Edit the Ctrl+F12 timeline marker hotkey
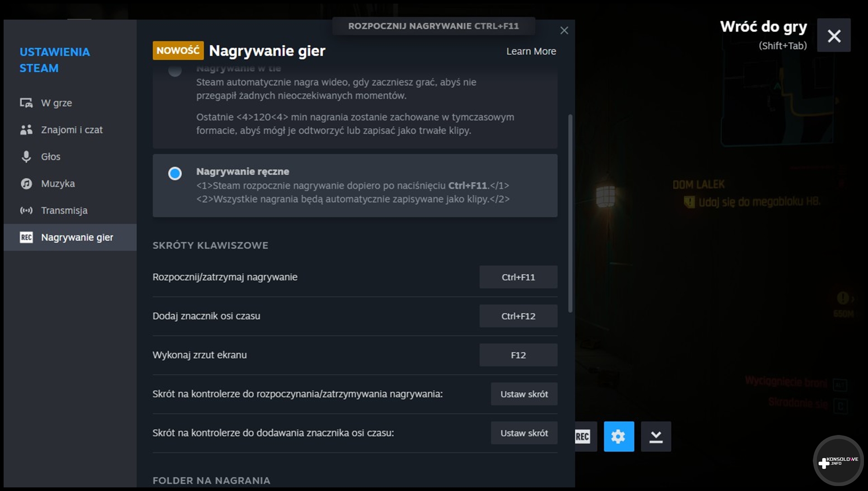 [518, 316]
